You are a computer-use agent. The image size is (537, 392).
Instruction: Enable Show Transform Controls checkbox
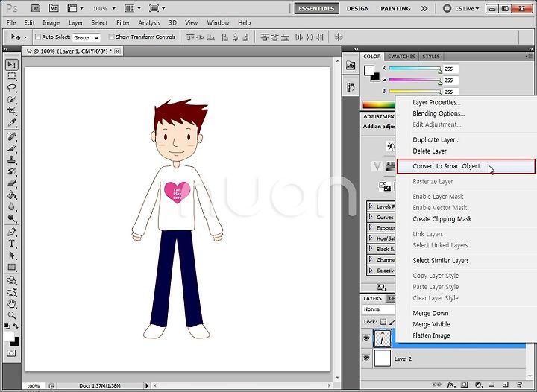111,37
